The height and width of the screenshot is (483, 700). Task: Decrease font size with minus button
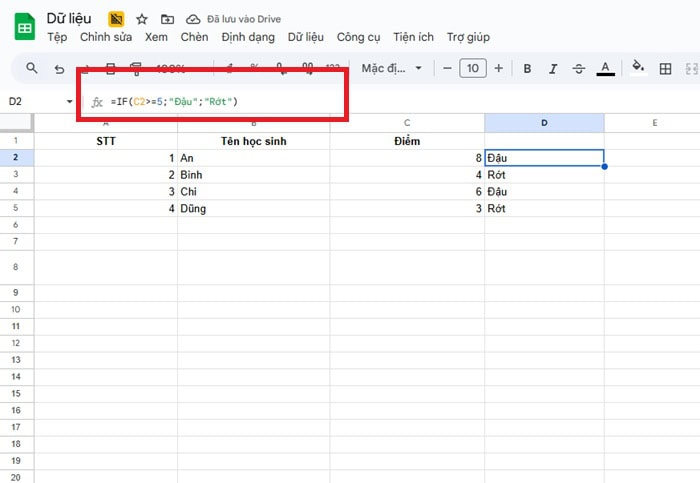point(446,69)
